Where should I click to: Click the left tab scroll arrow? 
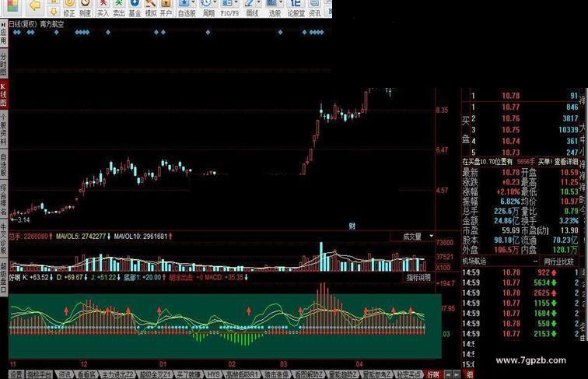pyautogui.click(x=448, y=374)
